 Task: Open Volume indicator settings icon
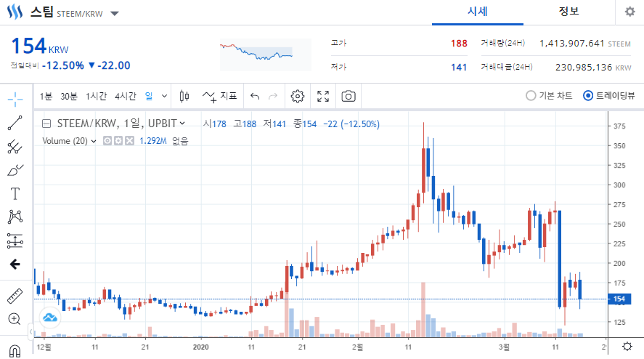click(118, 141)
